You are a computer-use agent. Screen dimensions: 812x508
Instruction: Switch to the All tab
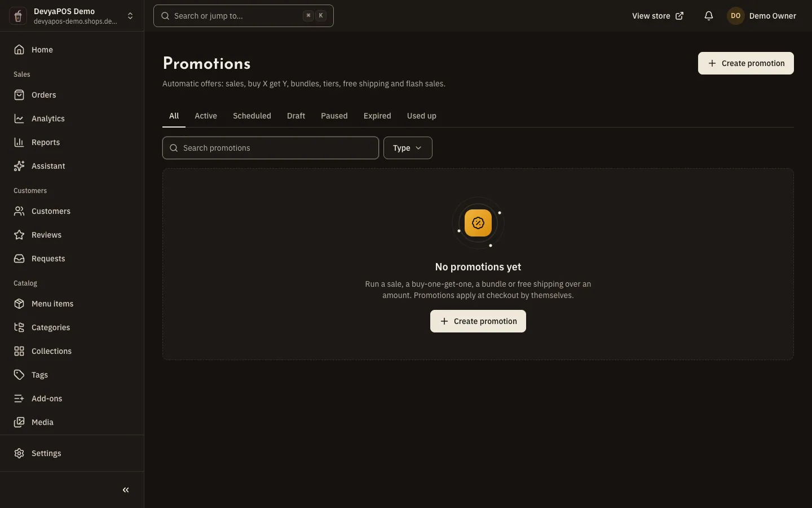(174, 116)
